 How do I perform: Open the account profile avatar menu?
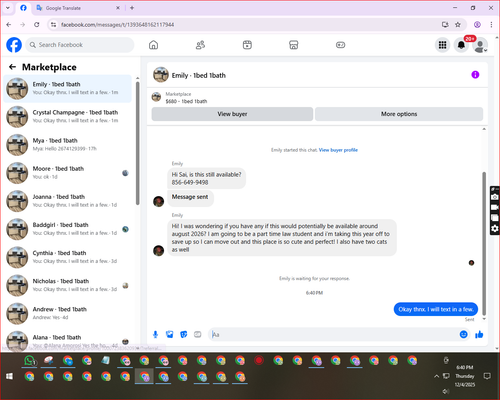480,45
